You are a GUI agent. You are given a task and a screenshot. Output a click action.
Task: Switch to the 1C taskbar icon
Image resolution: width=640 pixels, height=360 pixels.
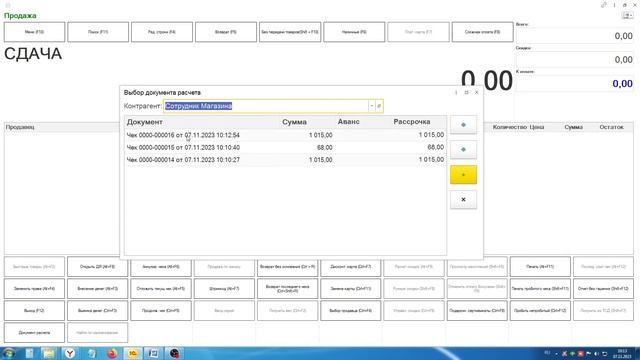click(x=133, y=353)
